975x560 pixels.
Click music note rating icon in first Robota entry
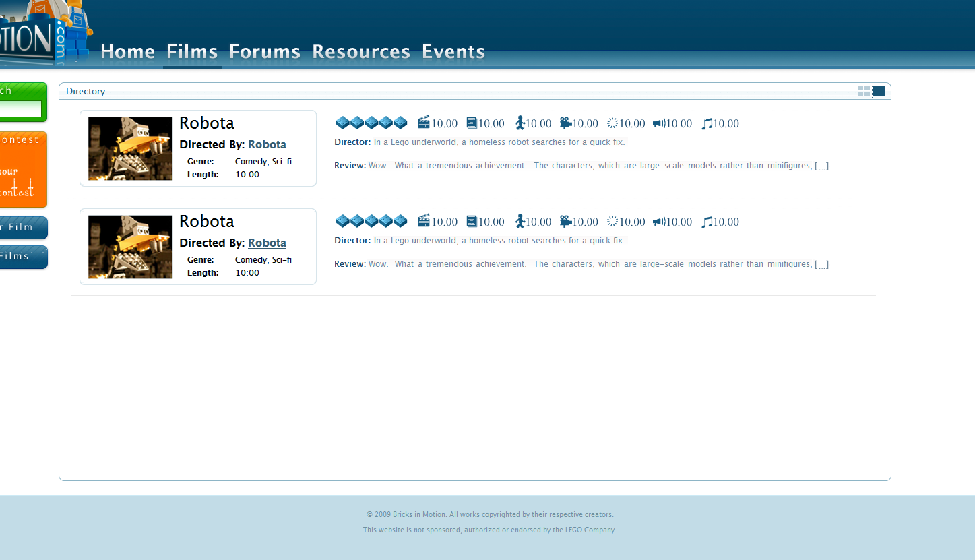(x=707, y=123)
